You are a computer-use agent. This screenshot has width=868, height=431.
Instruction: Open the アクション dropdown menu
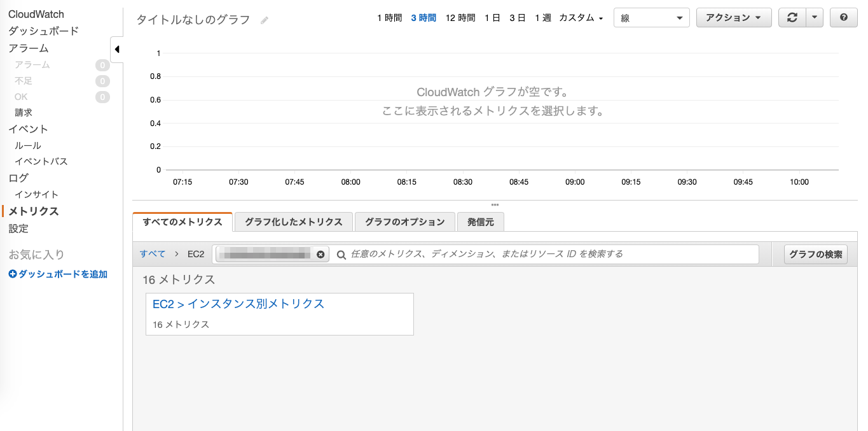point(734,17)
